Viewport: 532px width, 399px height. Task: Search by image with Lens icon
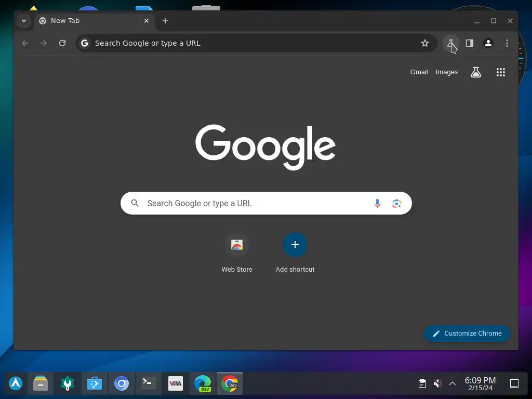396,203
